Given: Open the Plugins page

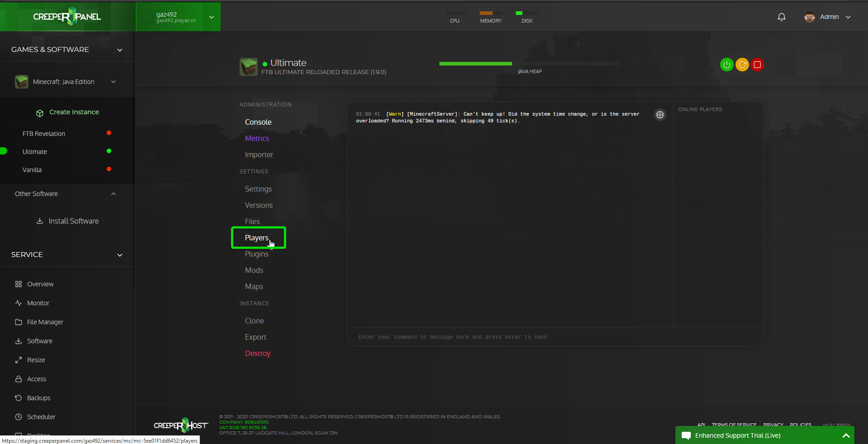Looking at the screenshot, I should click(256, 254).
